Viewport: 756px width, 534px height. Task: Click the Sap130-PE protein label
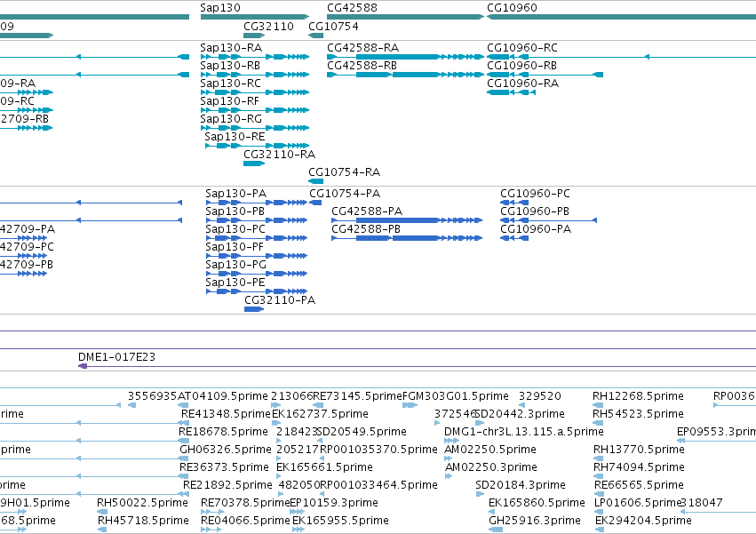tap(235, 283)
